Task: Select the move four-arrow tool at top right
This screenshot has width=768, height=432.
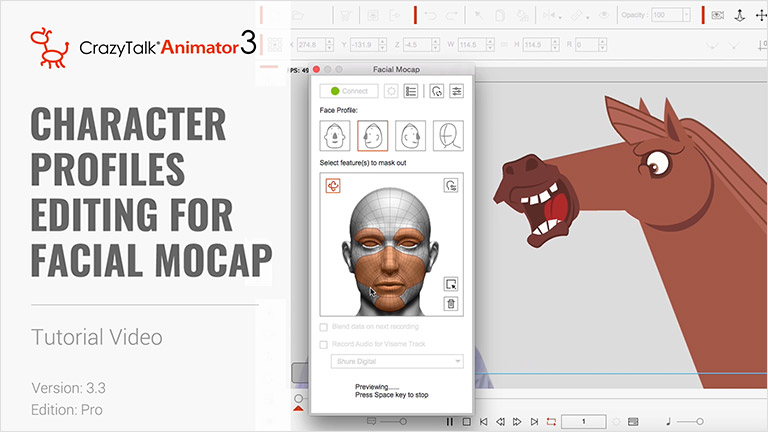Action: (x=762, y=16)
